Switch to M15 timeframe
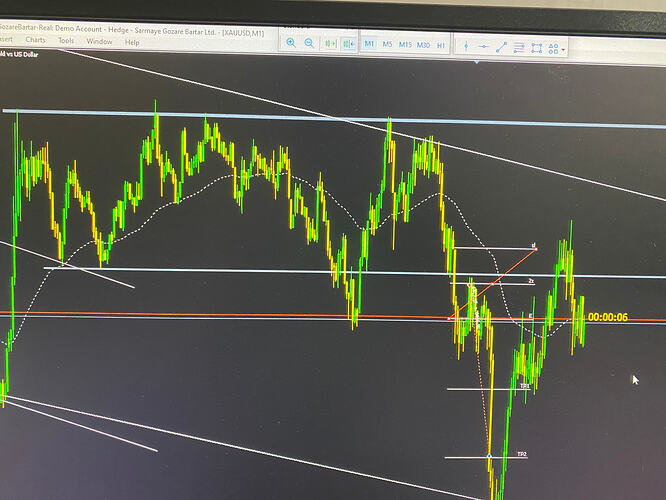 tap(405, 45)
